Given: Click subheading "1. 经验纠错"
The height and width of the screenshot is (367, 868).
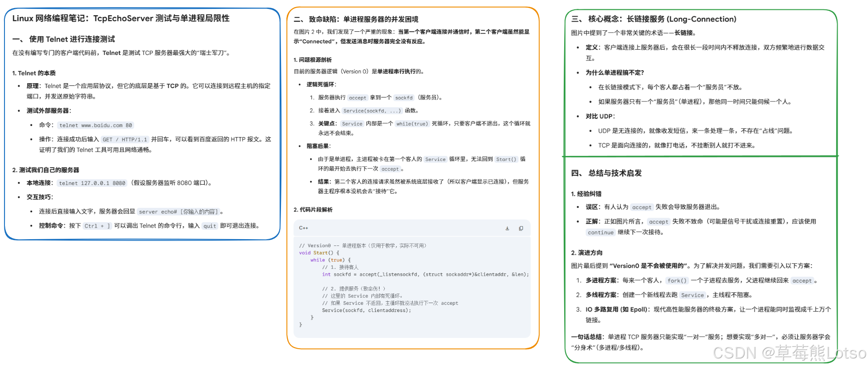Looking at the screenshot, I should pyautogui.click(x=586, y=194).
